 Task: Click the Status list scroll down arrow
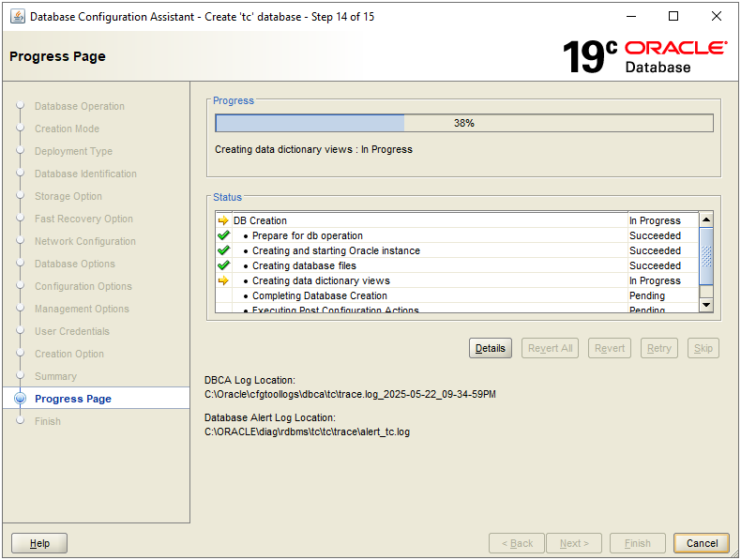pyautogui.click(x=706, y=304)
